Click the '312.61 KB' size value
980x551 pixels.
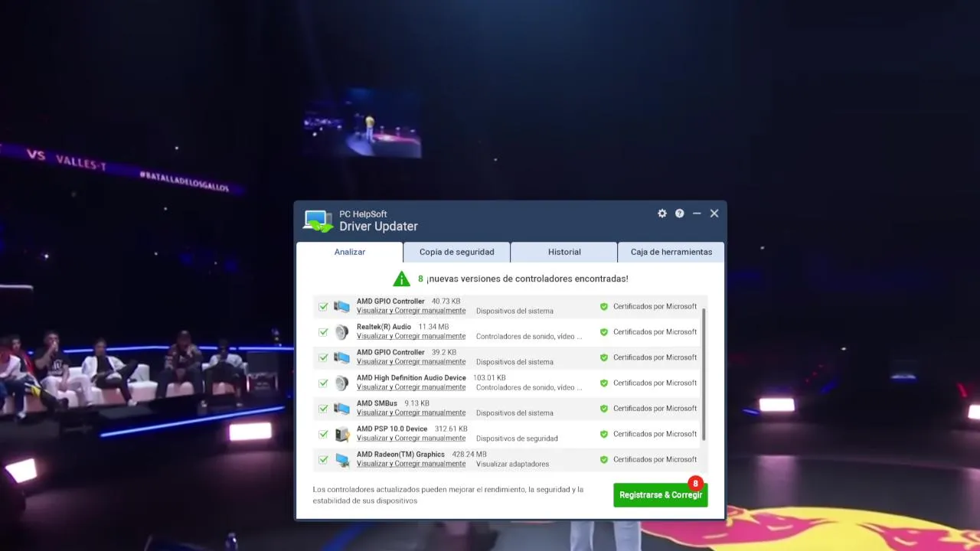coord(451,429)
